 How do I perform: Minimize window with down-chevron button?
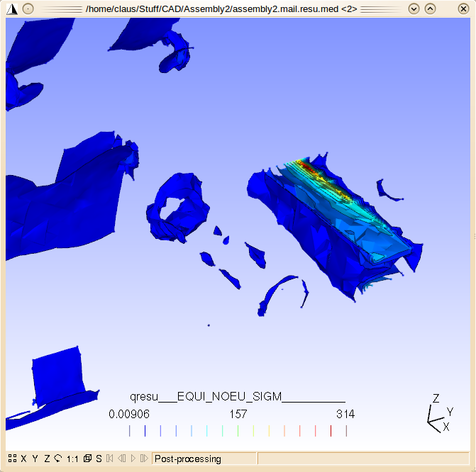414,9
